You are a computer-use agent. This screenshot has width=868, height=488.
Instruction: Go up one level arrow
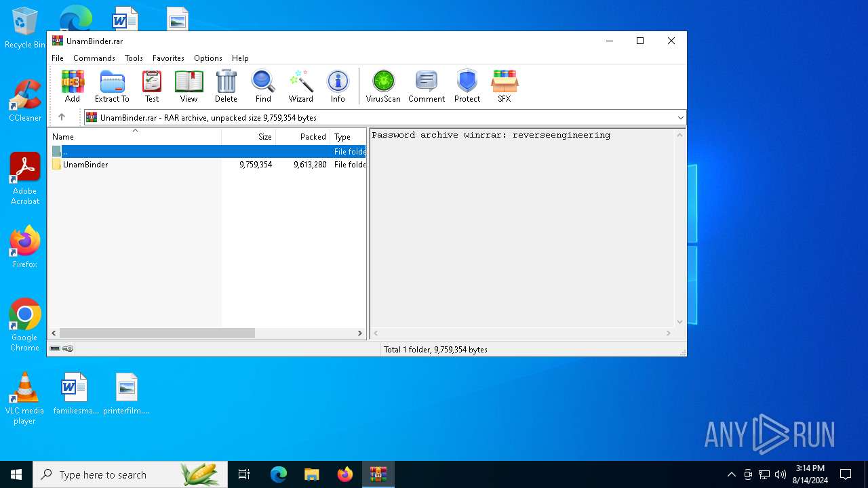coord(62,117)
